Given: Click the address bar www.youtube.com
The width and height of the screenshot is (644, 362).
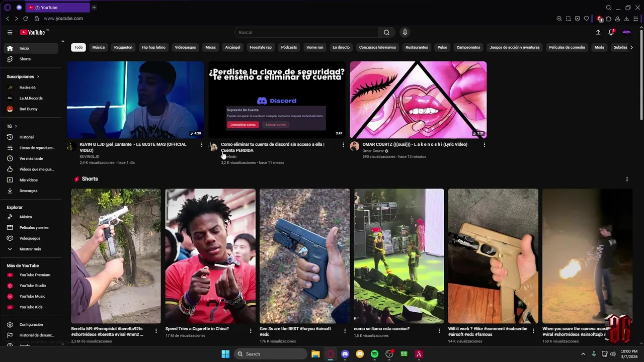Looking at the screenshot, I should click(63, 19).
